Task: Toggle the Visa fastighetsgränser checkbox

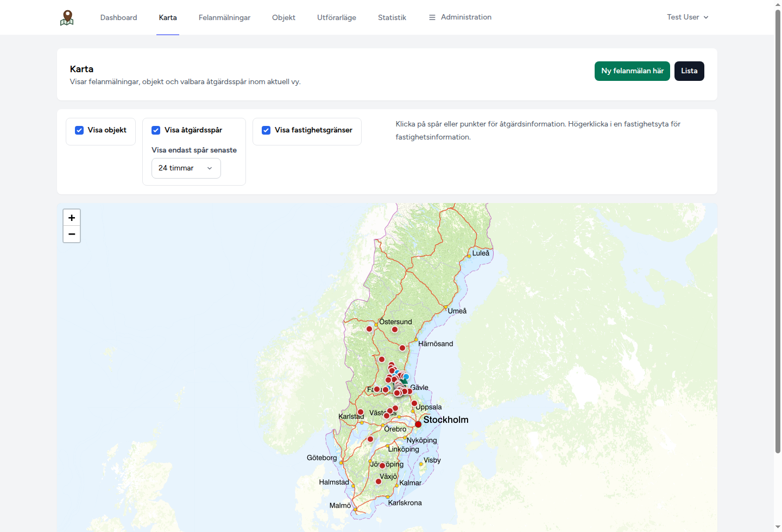Action: (266, 130)
